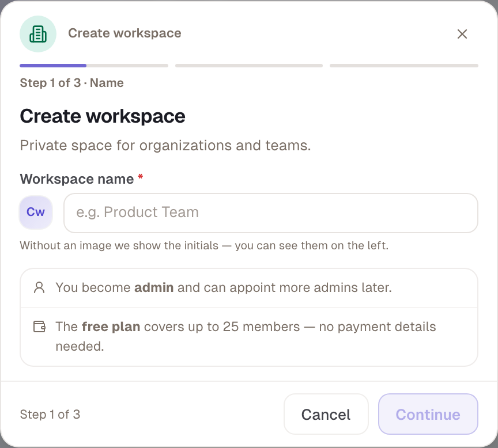Click the Cw initials avatar
Screen dimensions: 498x448
36,212
